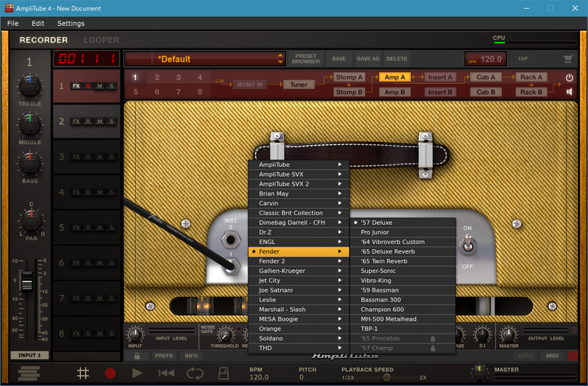
Task: Click the DELETE preset button
Action: point(397,59)
